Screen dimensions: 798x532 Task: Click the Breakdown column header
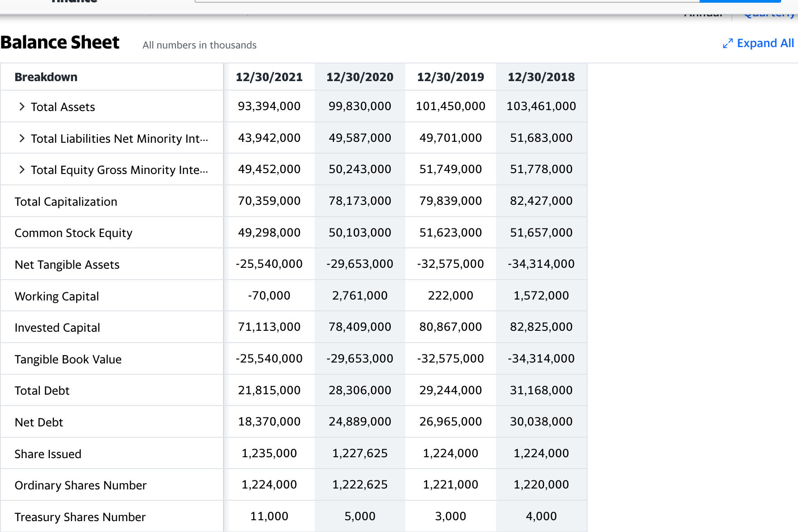point(46,77)
